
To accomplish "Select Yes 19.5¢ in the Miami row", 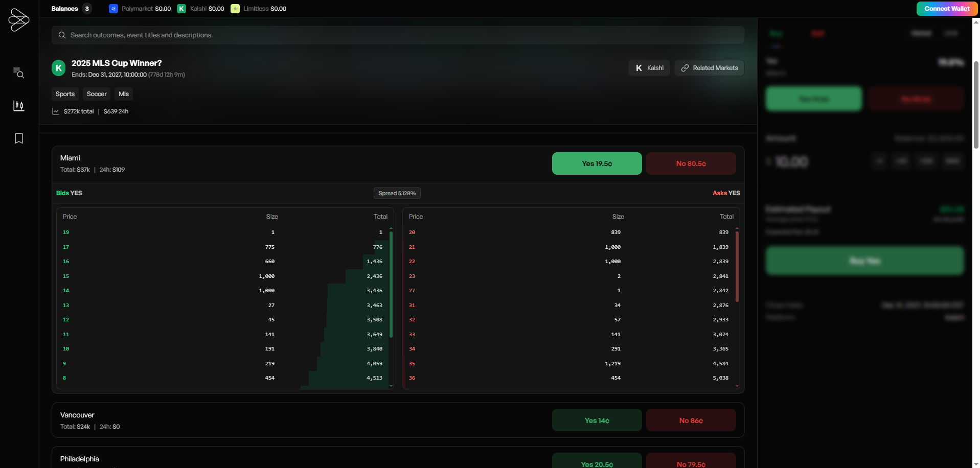I will [597, 163].
